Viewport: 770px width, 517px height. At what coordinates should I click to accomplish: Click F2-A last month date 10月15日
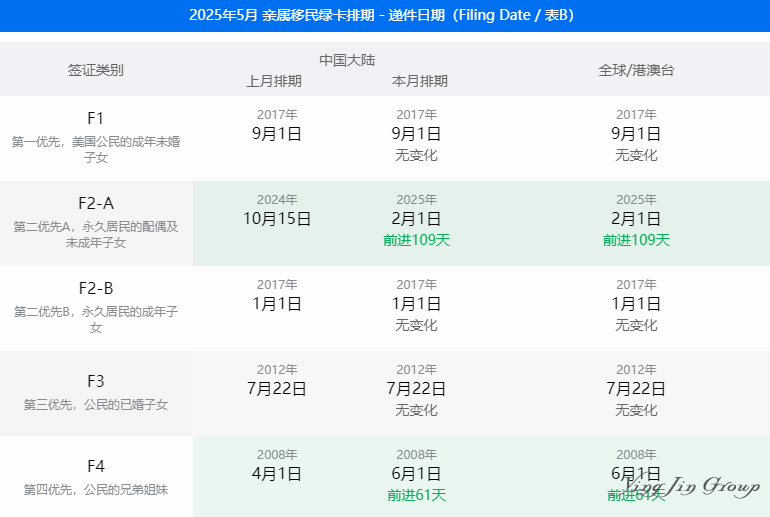coord(277,218)
